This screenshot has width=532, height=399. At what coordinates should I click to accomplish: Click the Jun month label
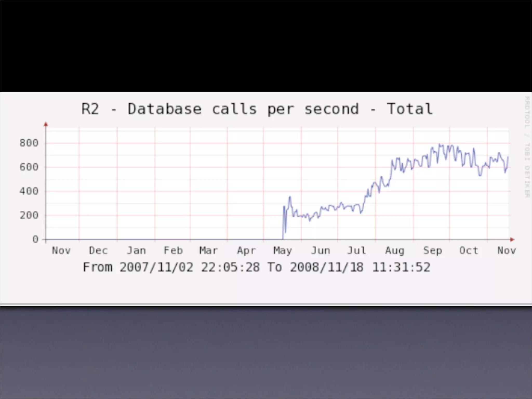tap(321, 251)
